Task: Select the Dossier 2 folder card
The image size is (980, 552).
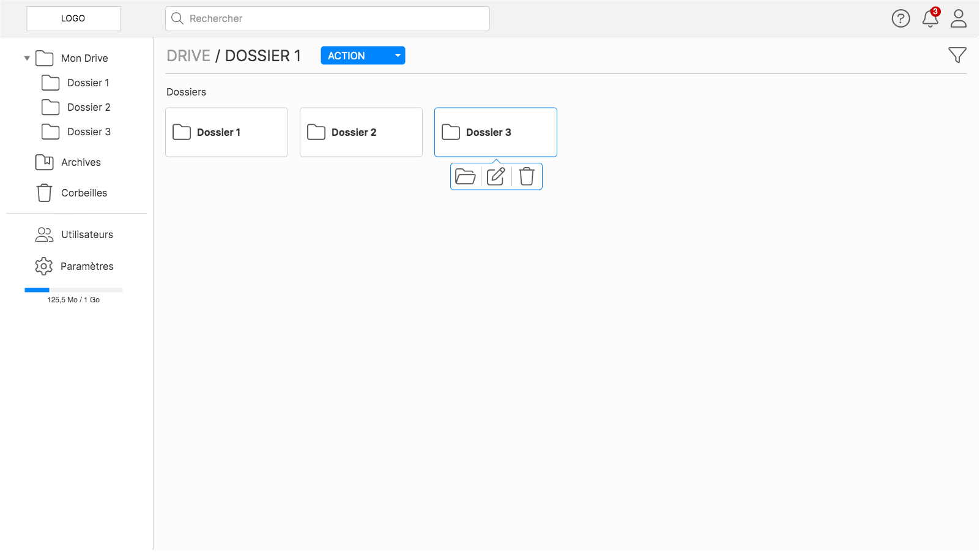Action: point(361,132)
